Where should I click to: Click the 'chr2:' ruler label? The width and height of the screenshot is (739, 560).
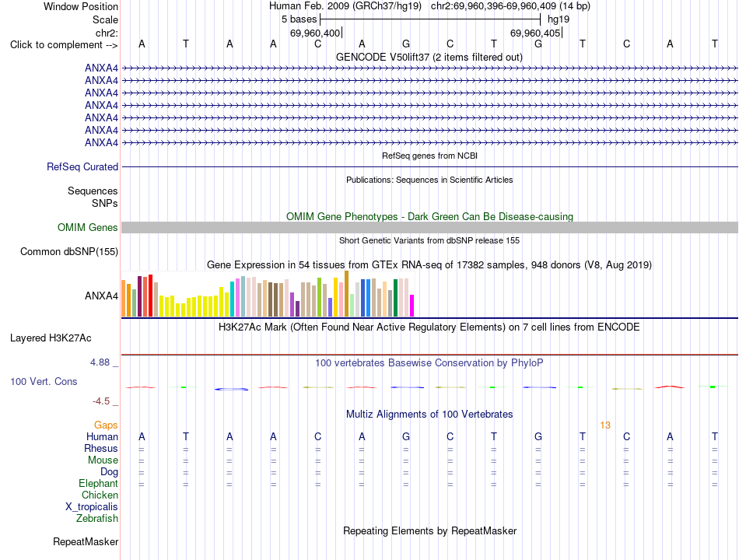pyautogui.click(x=107, y=33)
